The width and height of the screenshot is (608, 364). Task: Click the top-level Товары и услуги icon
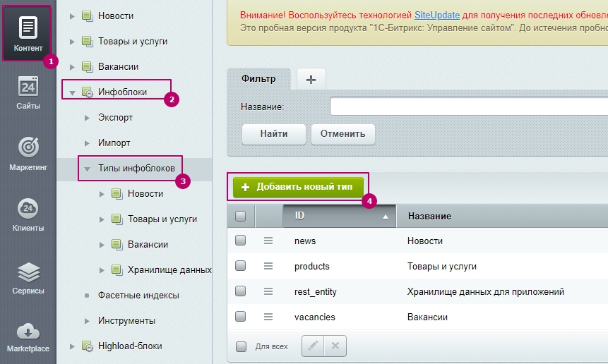pos(88,42)
